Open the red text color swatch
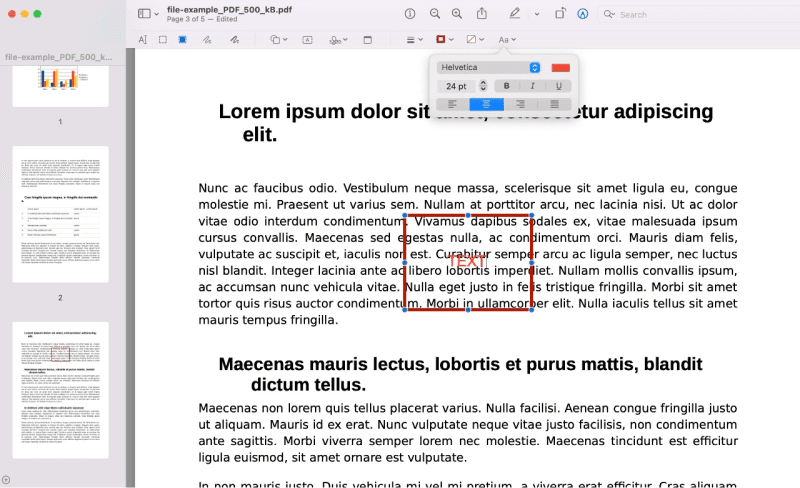The width and height of the screenshot is (800, 488). click(561, 68)
